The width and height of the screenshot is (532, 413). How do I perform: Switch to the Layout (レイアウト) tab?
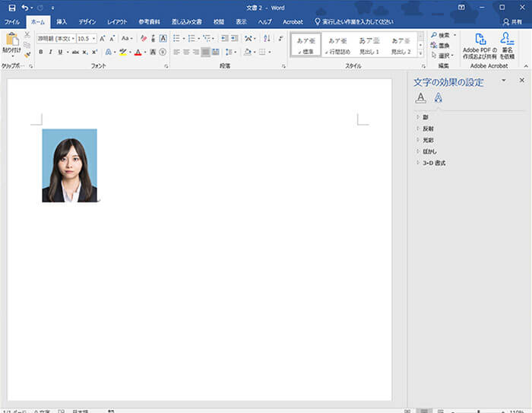(117, 22)
